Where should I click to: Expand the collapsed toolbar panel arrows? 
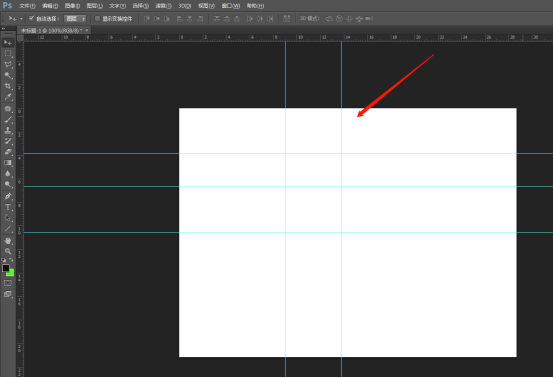tap(4, 29)
